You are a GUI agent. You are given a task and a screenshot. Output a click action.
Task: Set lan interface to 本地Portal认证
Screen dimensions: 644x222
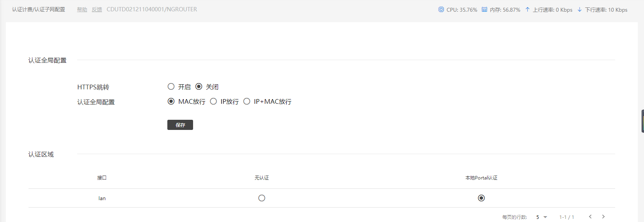(481, 198)
